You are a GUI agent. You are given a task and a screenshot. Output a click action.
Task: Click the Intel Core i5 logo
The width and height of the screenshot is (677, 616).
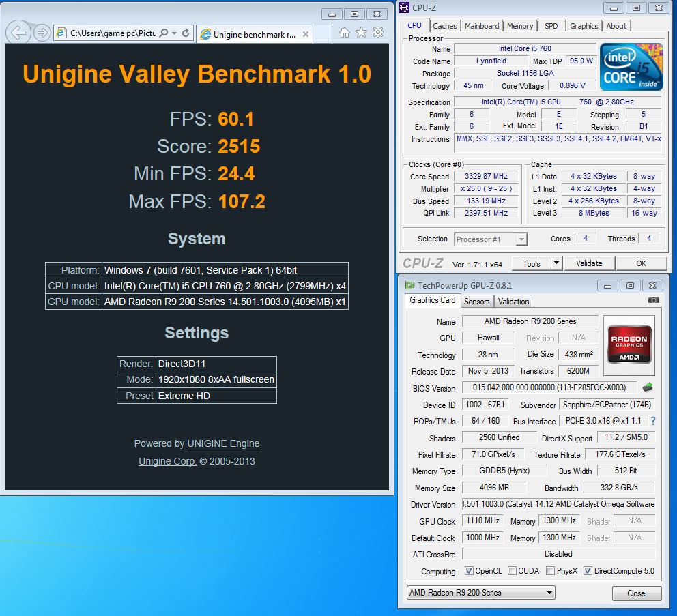[631, 66]
